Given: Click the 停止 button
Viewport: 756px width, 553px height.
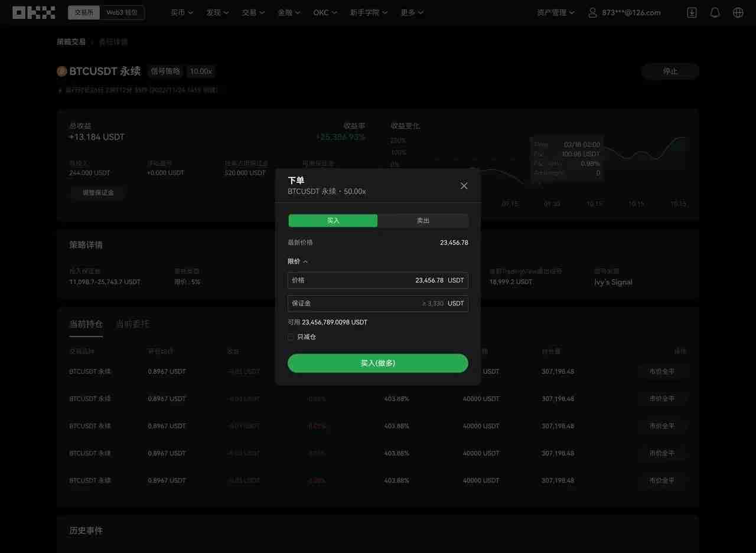Looking at the screenshot, I should [670, 71].
